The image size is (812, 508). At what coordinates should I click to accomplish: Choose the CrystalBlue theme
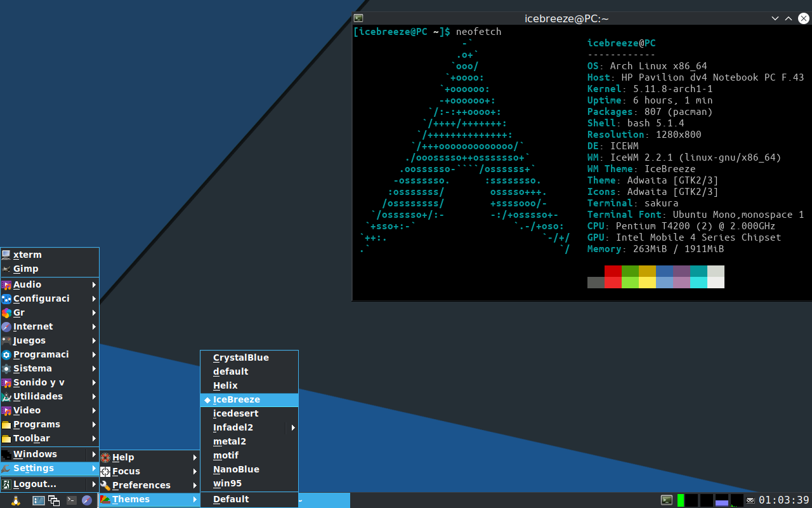coord(249,358)
